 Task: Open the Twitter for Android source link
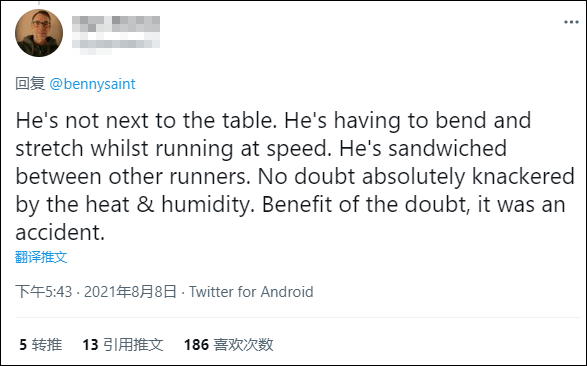(x=251, y=292)
